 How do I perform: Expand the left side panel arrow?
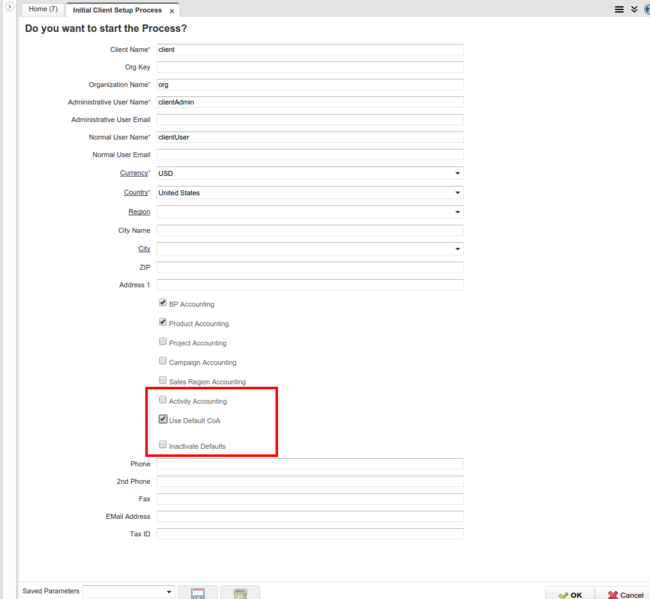pos(9,7)
